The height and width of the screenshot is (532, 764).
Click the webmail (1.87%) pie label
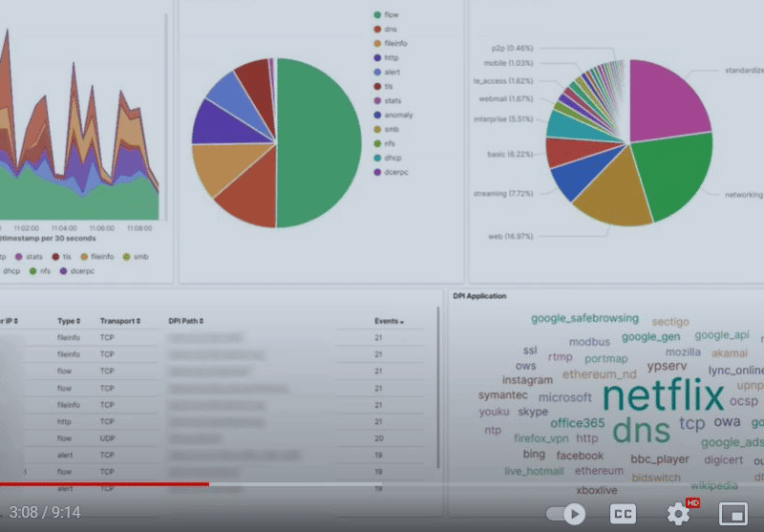[x=506, y=99]
